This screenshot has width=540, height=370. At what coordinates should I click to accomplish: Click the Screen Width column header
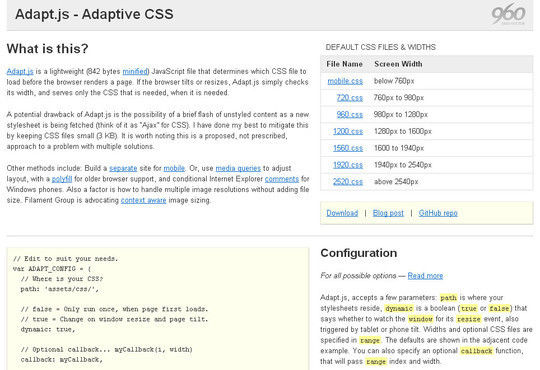click(x=398, y=64)
